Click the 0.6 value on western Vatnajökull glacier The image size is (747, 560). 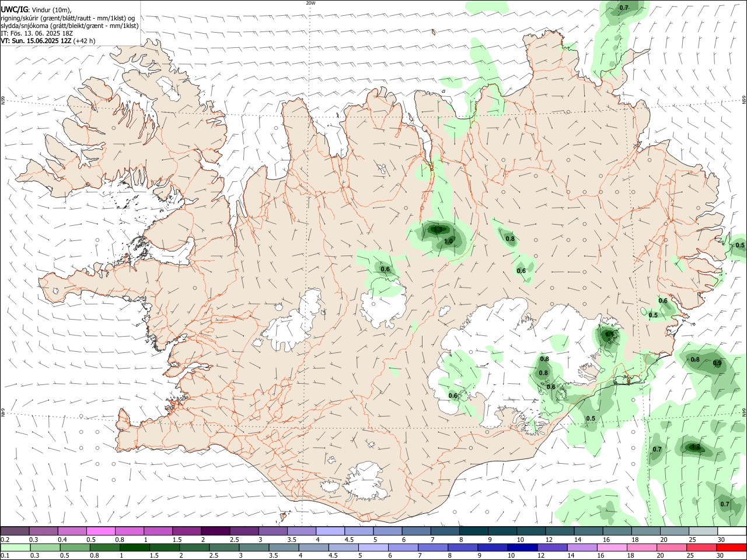(453, 395)
